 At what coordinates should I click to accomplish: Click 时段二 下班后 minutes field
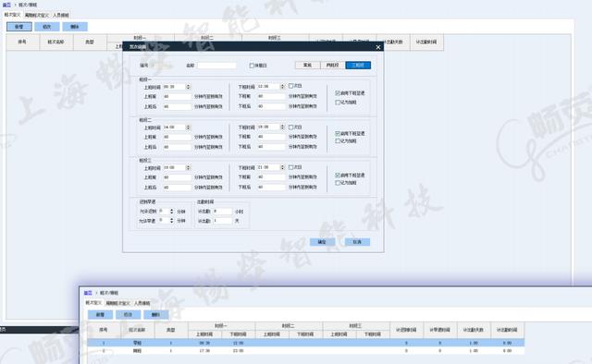tap(271, 147)
